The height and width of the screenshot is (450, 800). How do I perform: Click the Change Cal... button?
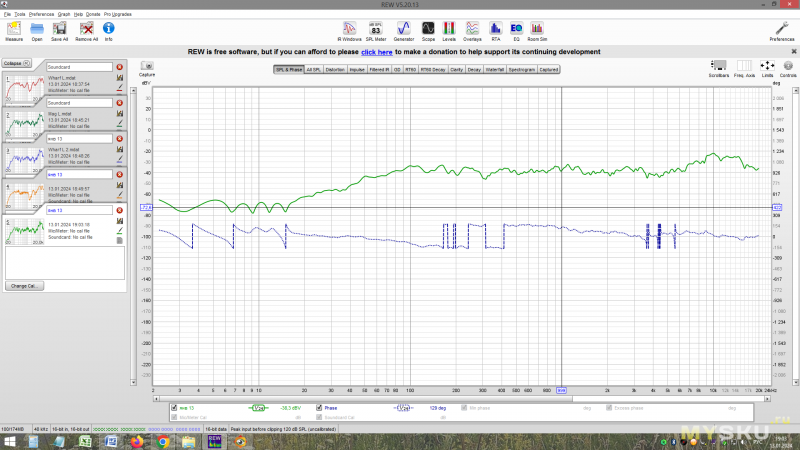point(24,286)
